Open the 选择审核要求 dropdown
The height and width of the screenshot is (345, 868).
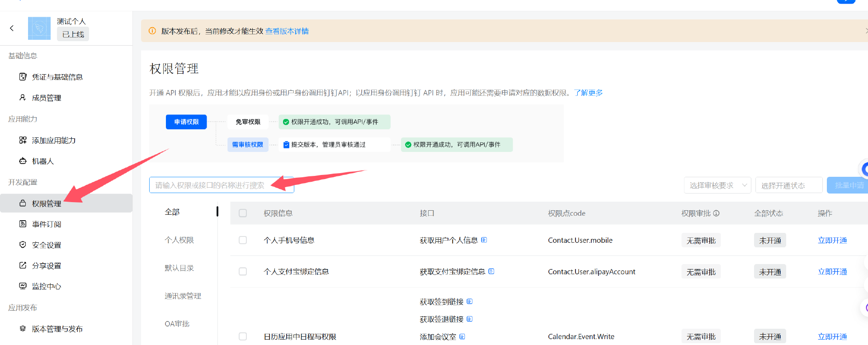pyautogui.click(x=717, y=185)
